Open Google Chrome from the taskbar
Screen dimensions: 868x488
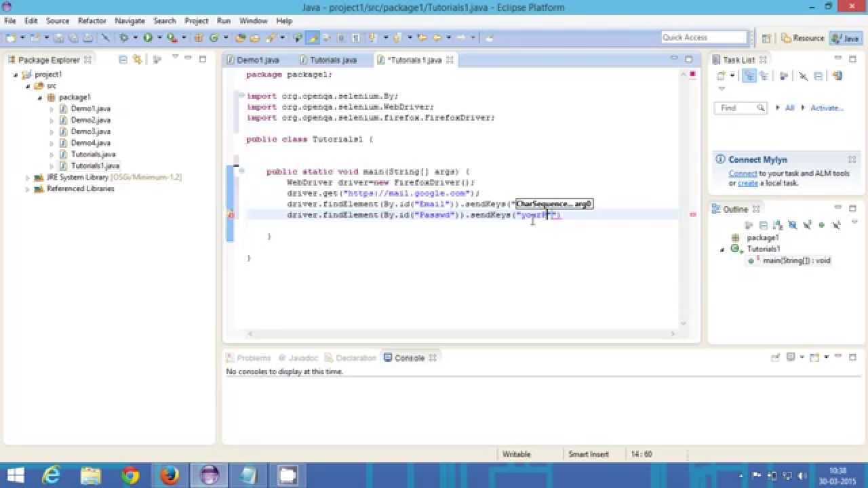point(130,475)
